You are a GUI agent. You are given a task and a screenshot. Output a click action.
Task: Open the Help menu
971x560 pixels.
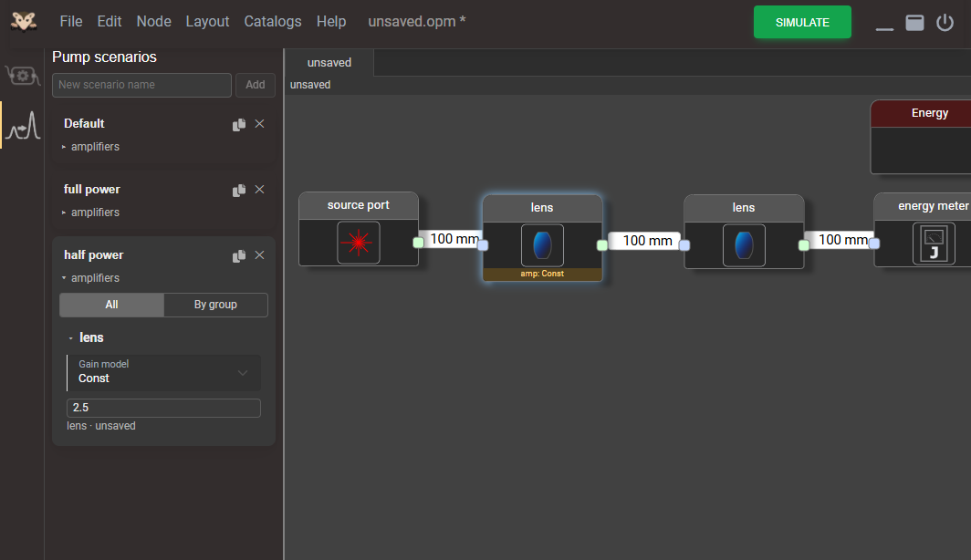coord(331,22)
